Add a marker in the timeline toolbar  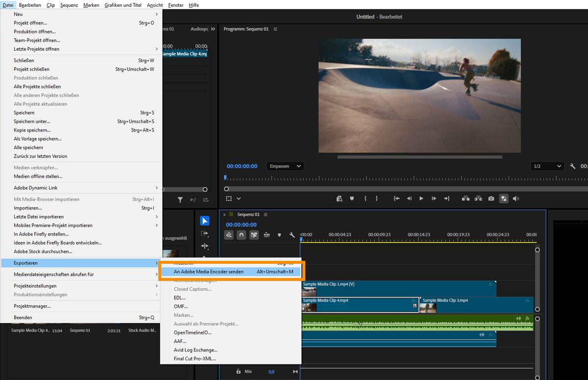click(279, 235)
